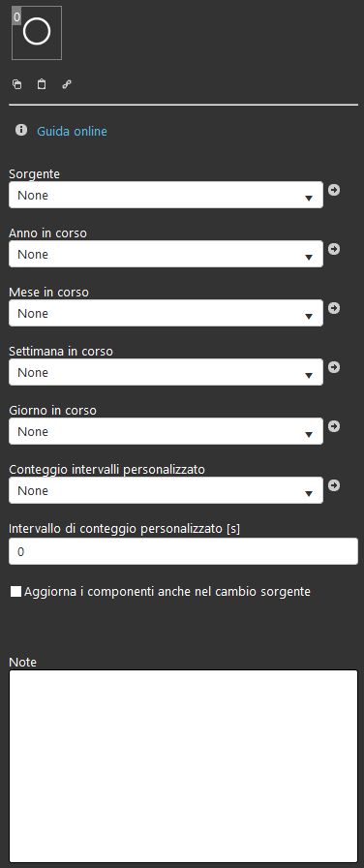Enable Aggiorna i componenti anche nel cambio sorgente

(x=16, y=592)
